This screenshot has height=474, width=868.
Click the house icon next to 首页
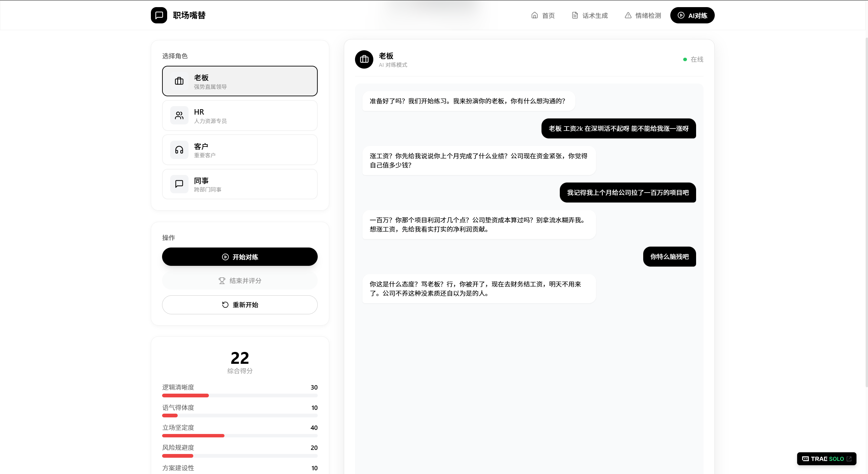coord(534,15)
